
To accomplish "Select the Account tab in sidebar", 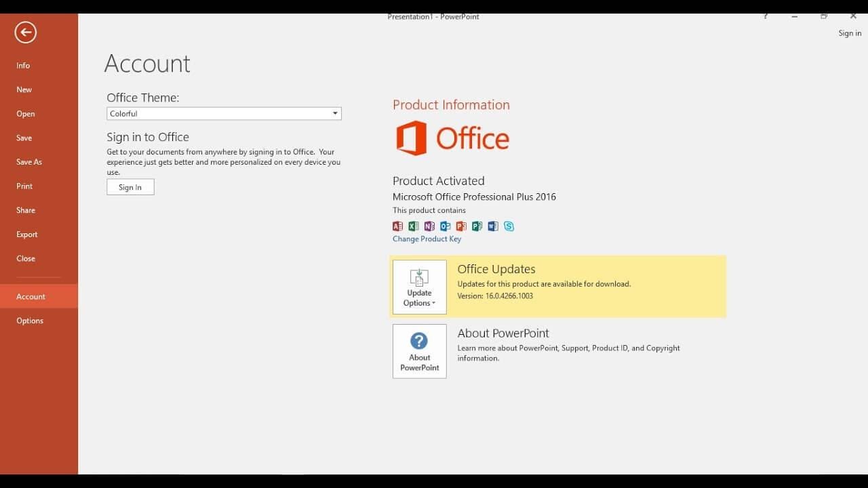I will (39, 296).
